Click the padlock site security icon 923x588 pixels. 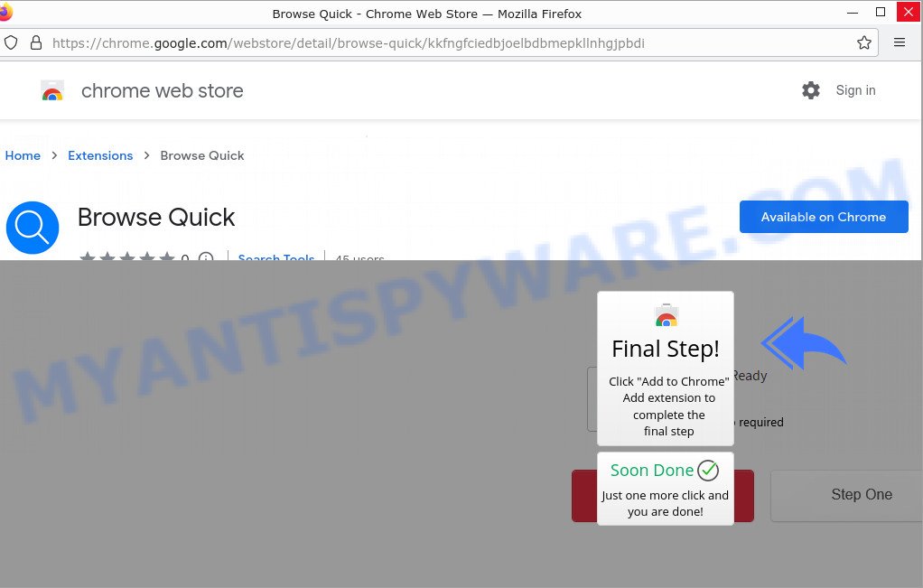(36, 42)
